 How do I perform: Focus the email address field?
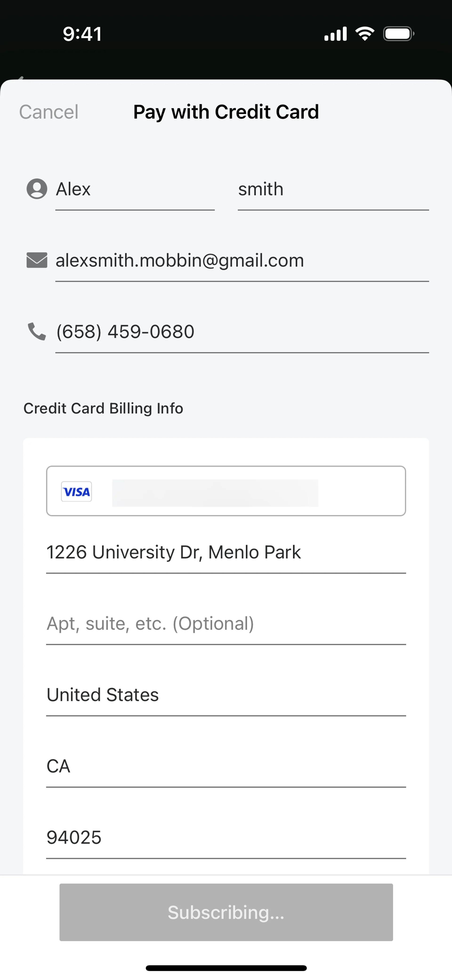242,261
